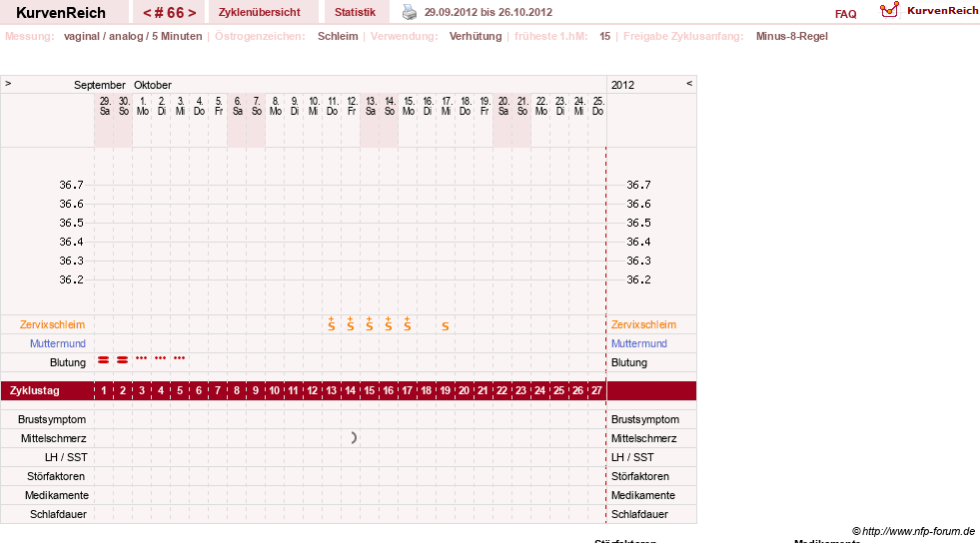Viewport: 980px width, 543px height.
Task: Click the S mucus symbol on day 19
Action: tap(445, 326)
